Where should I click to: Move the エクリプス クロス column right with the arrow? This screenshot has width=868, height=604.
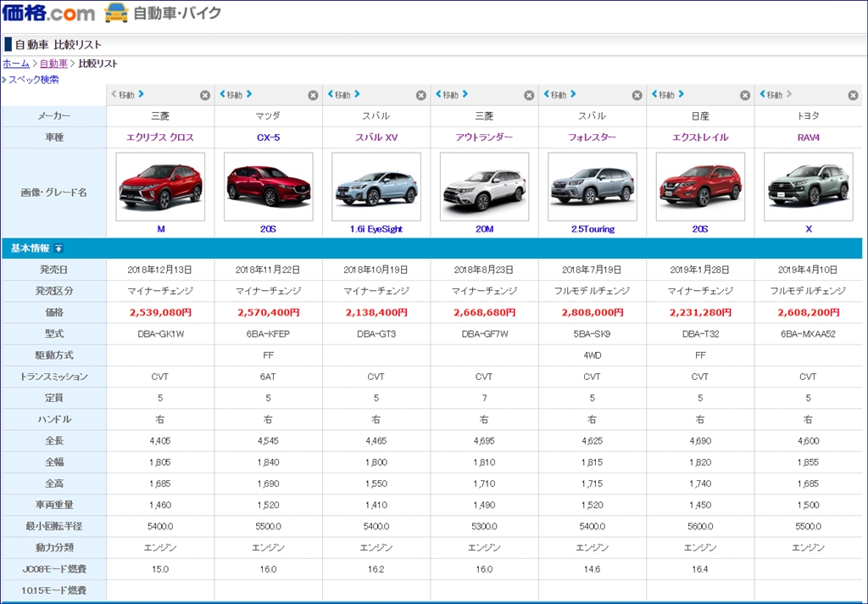[x=142, y=94]
